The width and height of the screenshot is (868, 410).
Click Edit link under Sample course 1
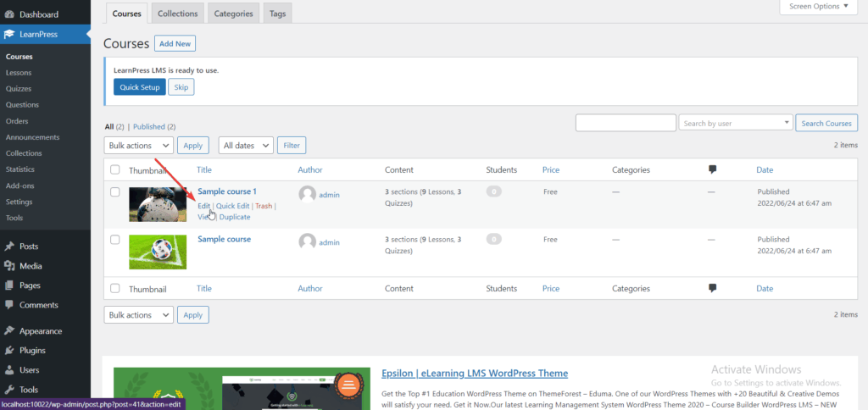coord(203,206)
